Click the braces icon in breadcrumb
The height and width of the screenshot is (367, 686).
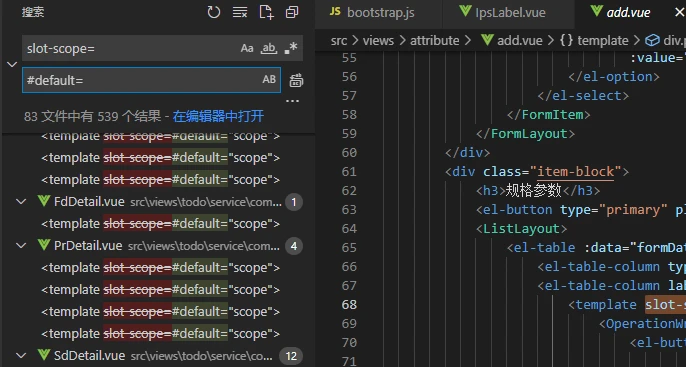pos(566,41)
